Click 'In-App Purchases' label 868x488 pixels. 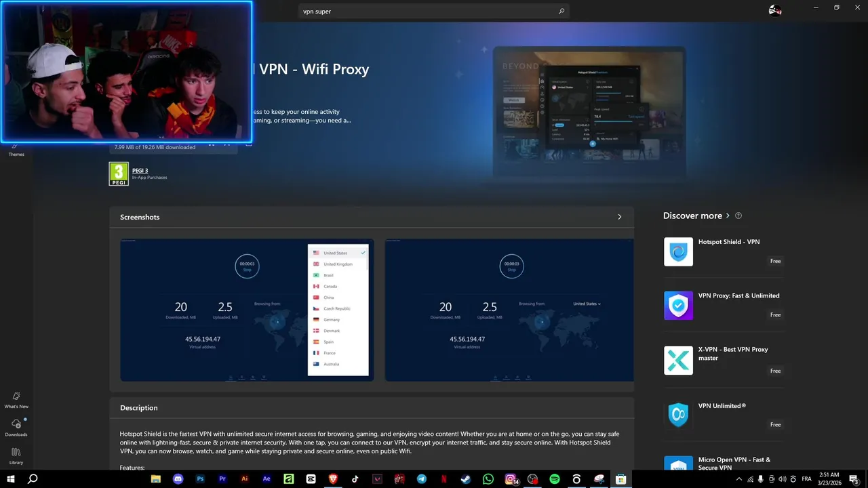click(x=150, y=178)
